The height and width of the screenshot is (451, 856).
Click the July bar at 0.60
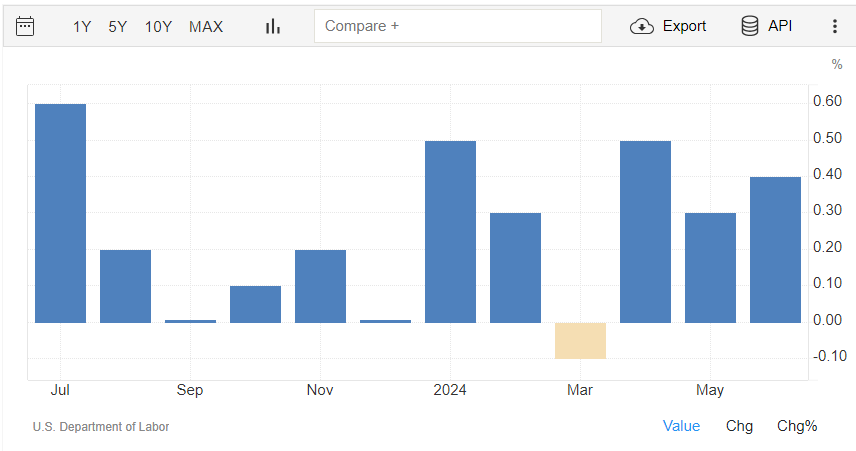61,213
